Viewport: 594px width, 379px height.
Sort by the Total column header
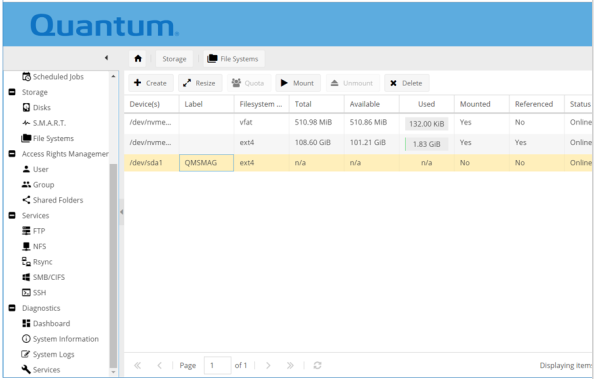tap(317, 104)
